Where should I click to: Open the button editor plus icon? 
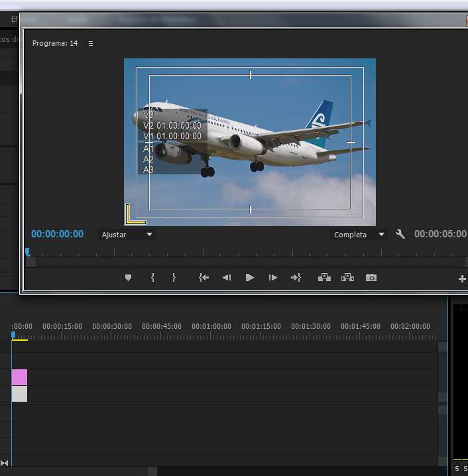coord(462,278)
